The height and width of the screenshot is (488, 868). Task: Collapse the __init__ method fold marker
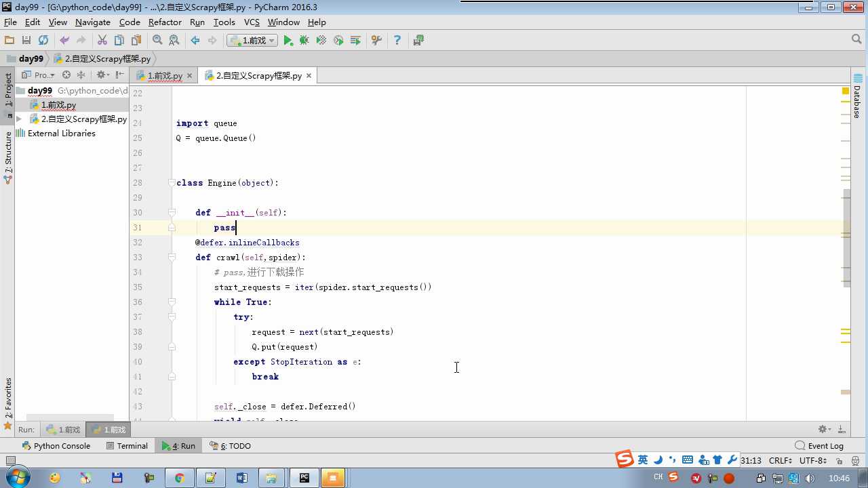pyautogui.click(x=172, y=213)
